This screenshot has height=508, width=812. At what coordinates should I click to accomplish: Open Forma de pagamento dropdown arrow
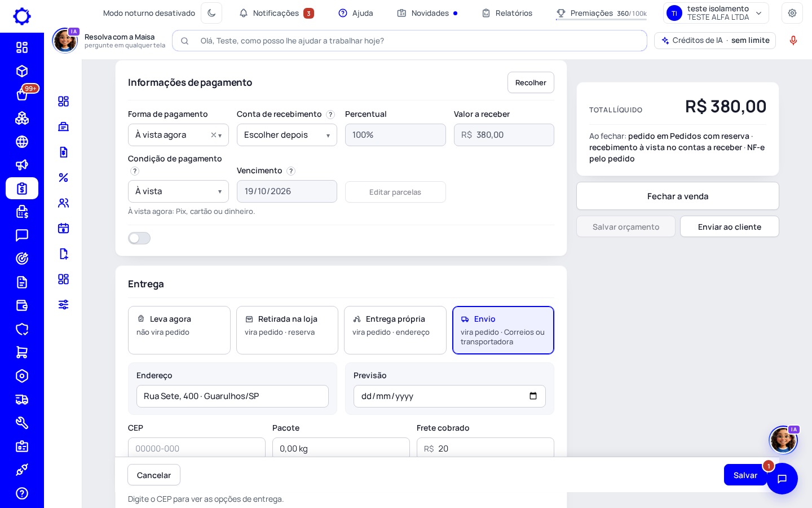coord(220,135)
